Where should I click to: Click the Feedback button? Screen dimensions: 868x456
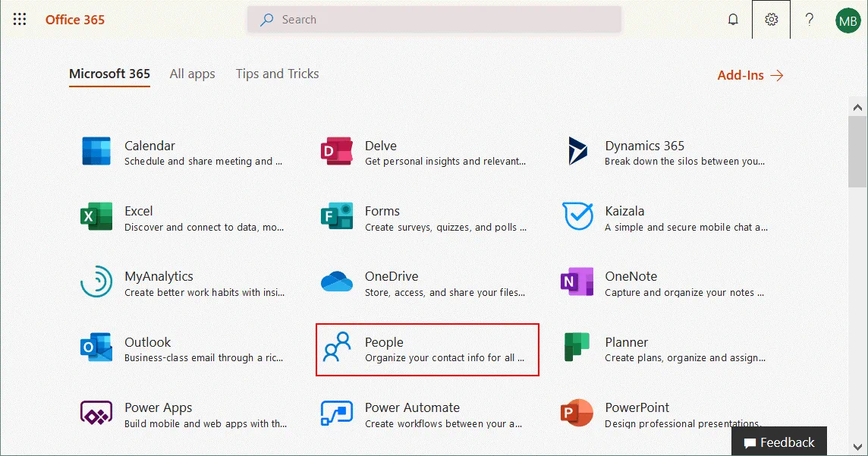[x=779, y=442]
